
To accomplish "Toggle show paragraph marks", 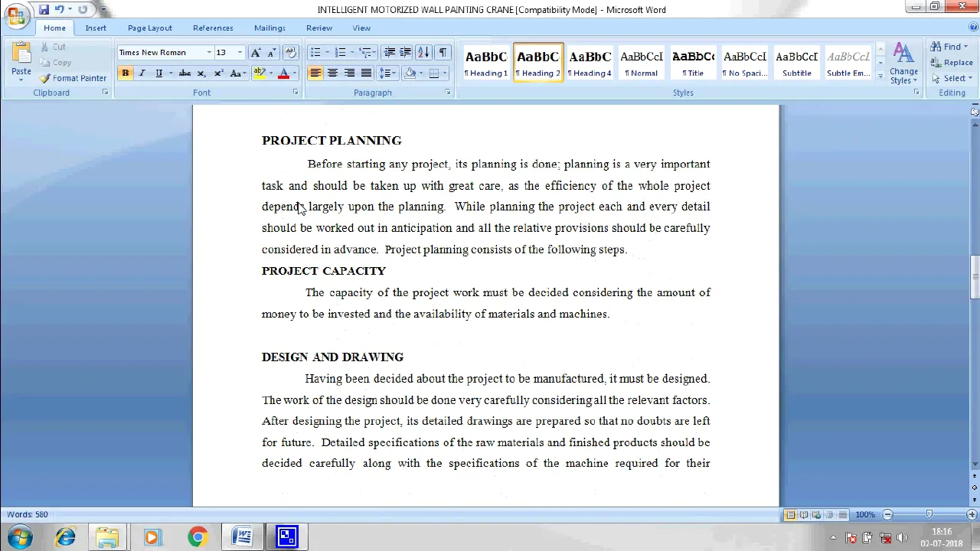I will [x=443, y=53].
